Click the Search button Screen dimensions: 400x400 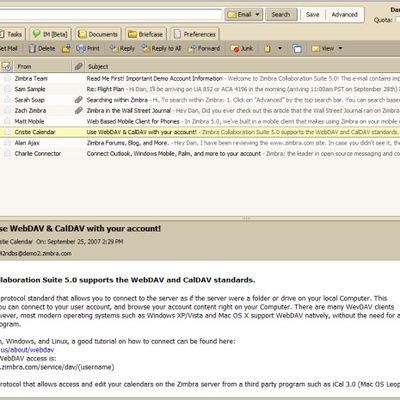point(281,15)
